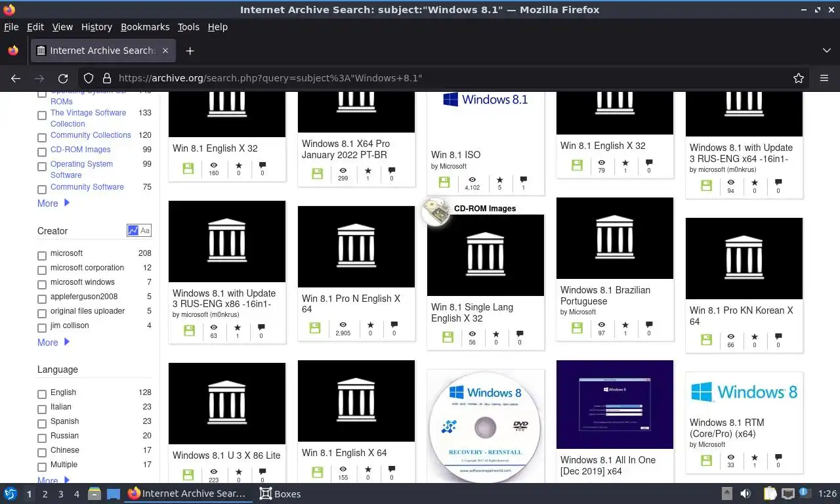Open the Firefox hamburger application menu
The height and width of the screenshot is (504, 840).
[824, 78]
